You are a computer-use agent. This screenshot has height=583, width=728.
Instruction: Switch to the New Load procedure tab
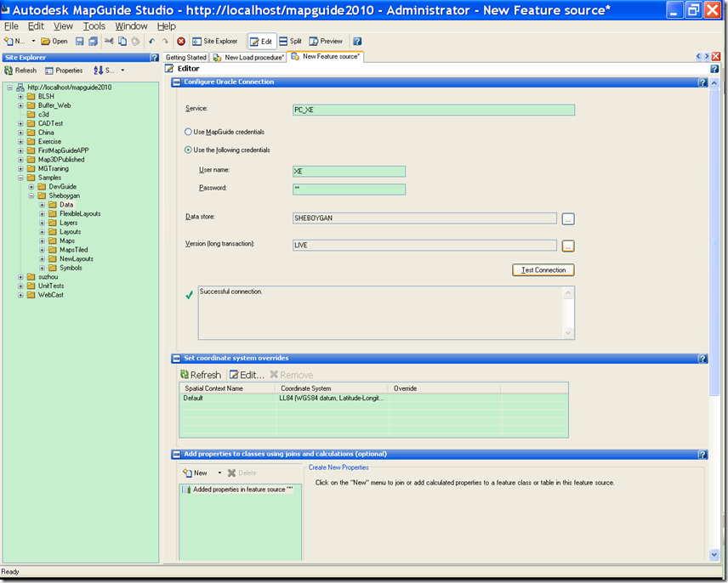(x=248, y=57)
